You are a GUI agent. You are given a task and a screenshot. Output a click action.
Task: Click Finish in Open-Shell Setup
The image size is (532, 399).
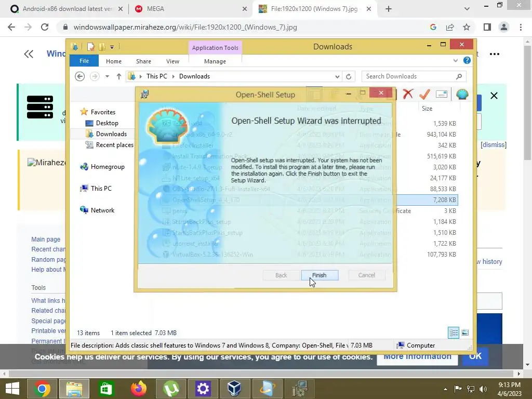(320, 275)
